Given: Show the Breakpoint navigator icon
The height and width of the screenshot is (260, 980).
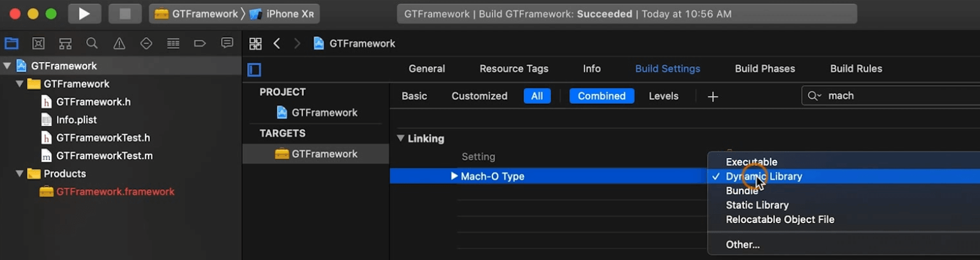Looking at the screenshot, I should click(x=200, y=43).
